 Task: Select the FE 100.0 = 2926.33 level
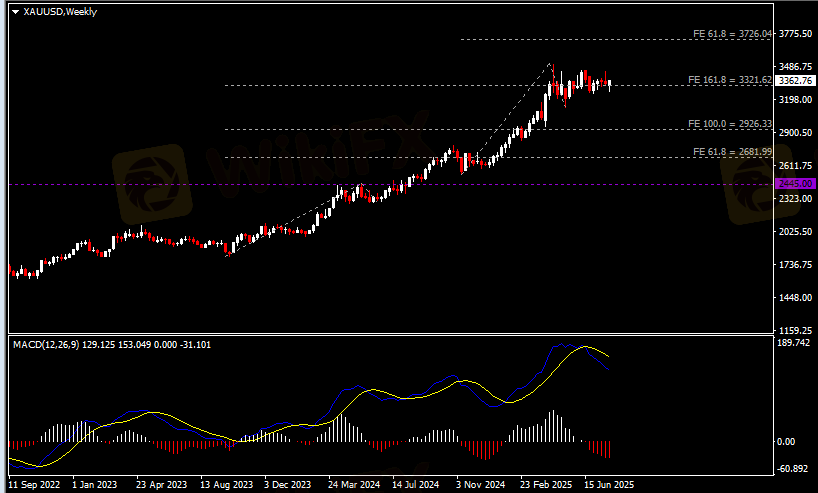tap(729, 124)
